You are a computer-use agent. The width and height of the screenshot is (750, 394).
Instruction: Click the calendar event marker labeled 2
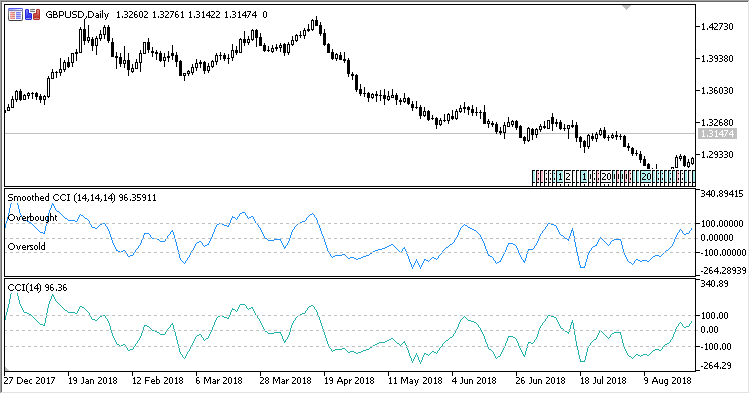point(567,177)
